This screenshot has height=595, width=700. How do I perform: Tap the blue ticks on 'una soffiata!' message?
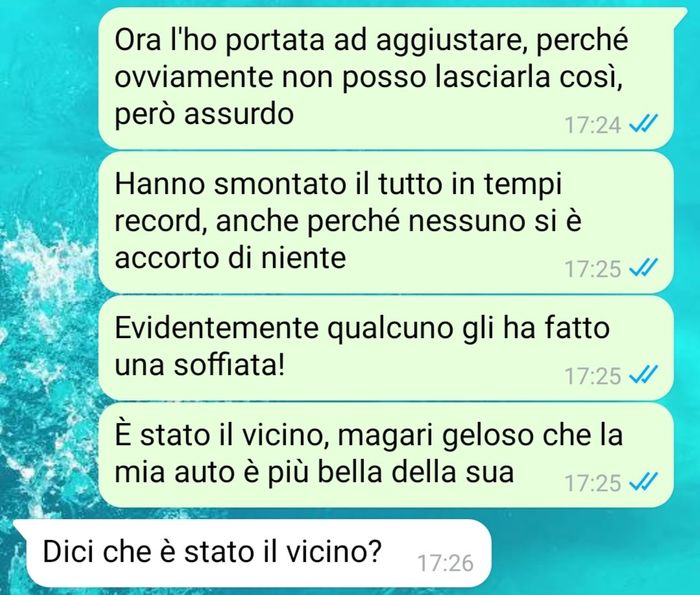(x=644, y=376)
